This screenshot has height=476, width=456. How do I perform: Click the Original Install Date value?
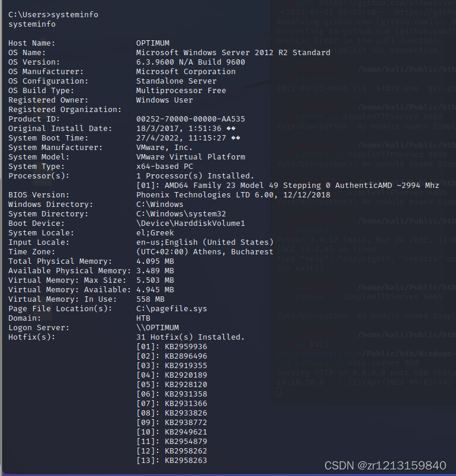(185, 129)
